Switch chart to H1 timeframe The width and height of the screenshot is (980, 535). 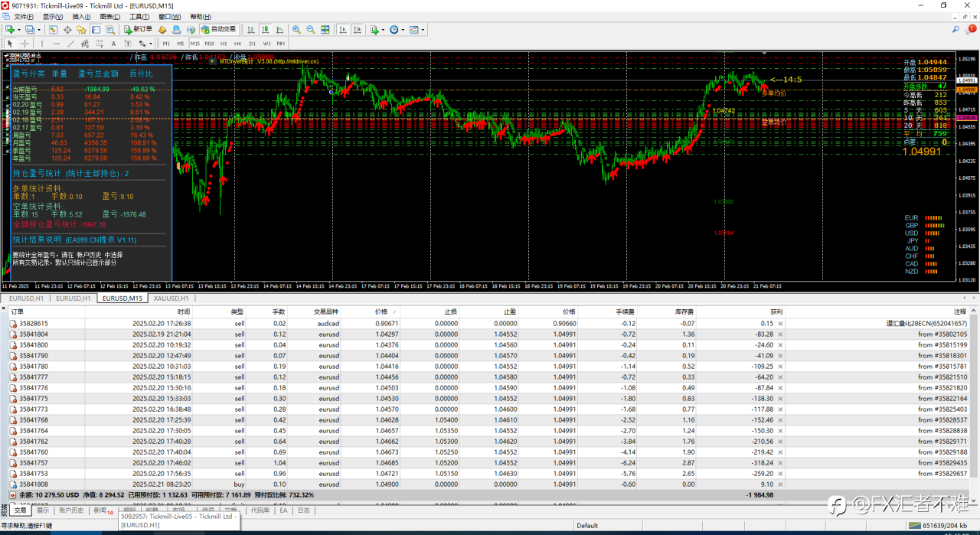point(223,44)
